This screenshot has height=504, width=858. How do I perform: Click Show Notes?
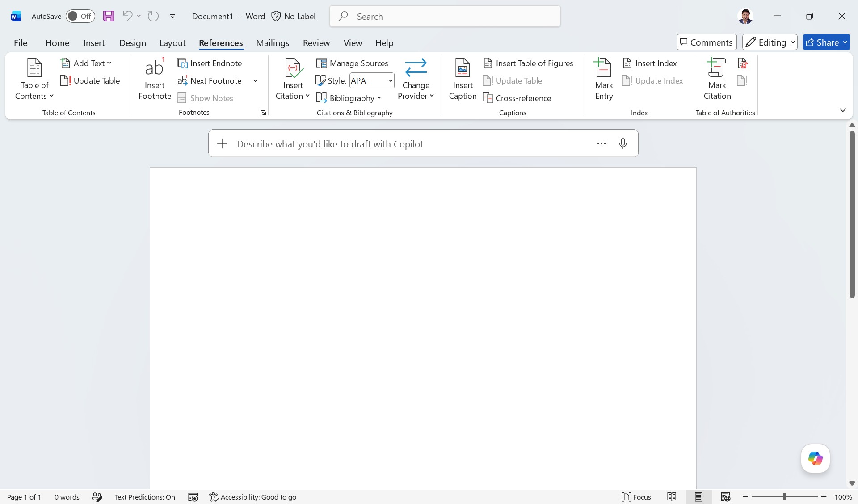(x=206, y=98)
